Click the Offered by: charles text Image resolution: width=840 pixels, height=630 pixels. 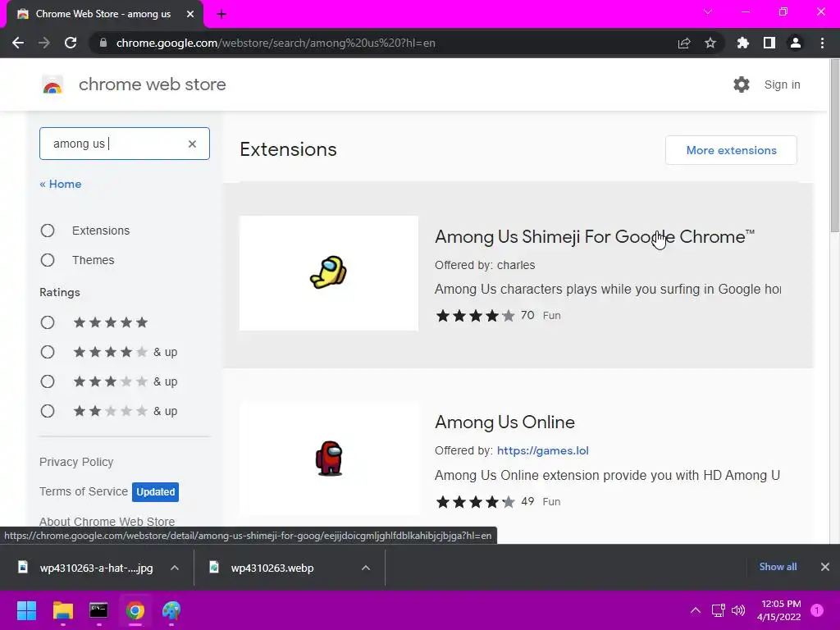(485, 265)
